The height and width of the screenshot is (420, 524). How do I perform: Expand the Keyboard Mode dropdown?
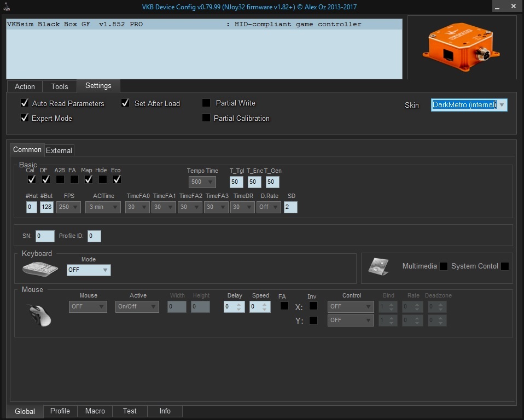(104, 270)
